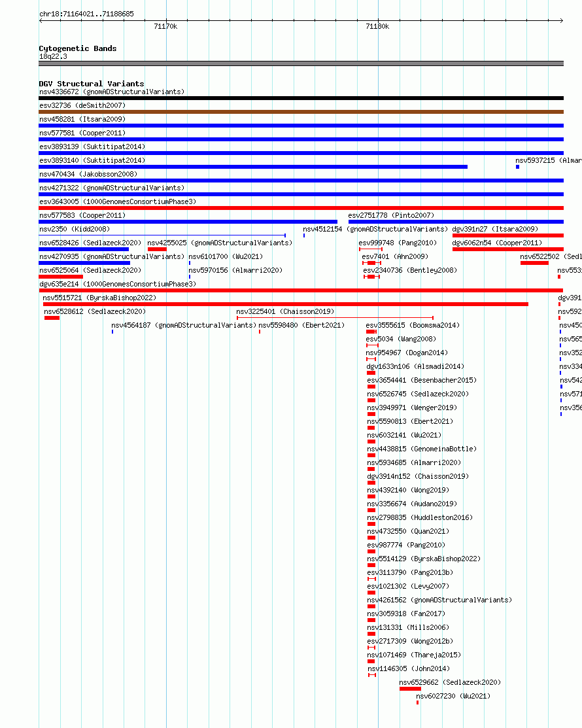The width and height of the screenshot is (582, 728).
Task: Select nsv4271322 gnomADStructuralVariants label
Action: point(112,188)
